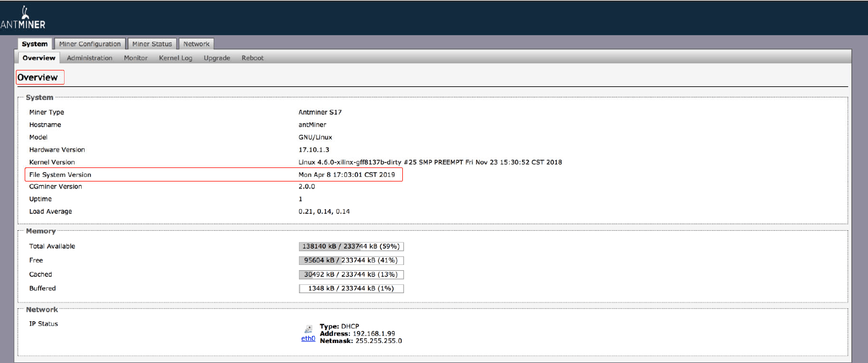Select the Linux 4.6.0-xilinx kernel version text
The image size is (868, 363).
[x=430, y=162]
